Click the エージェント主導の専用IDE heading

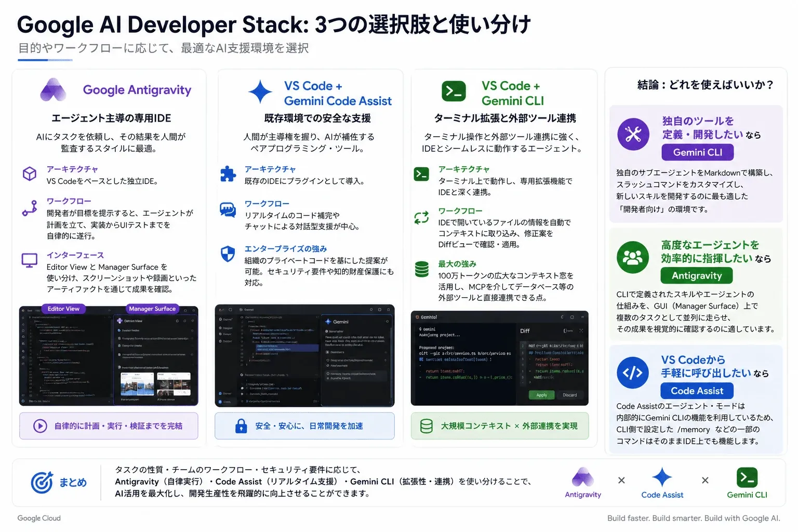(111, 118)
